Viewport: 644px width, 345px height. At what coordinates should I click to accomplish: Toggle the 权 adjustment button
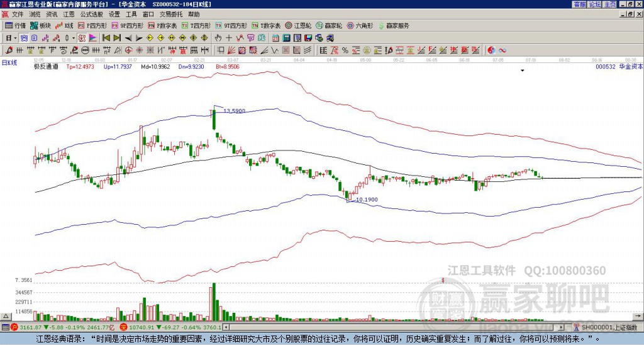click(82, 38)
